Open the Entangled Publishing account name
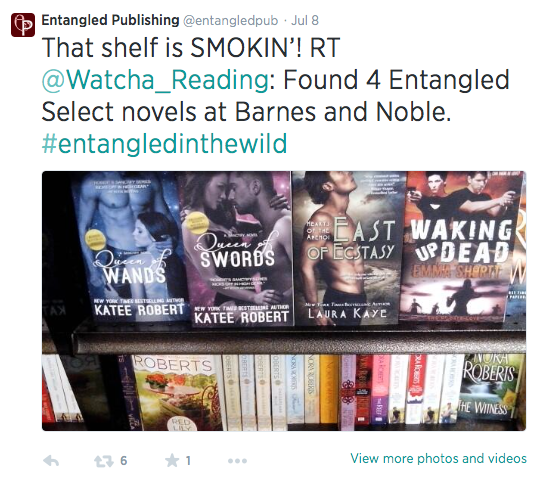Viewport: 538px width, 482px height. click(110, 20)
